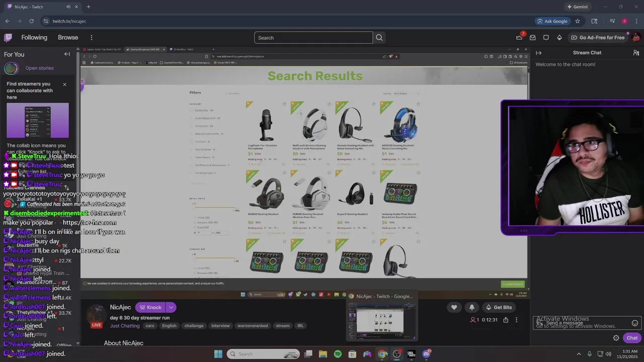Select the interview tag

point(220,325)
